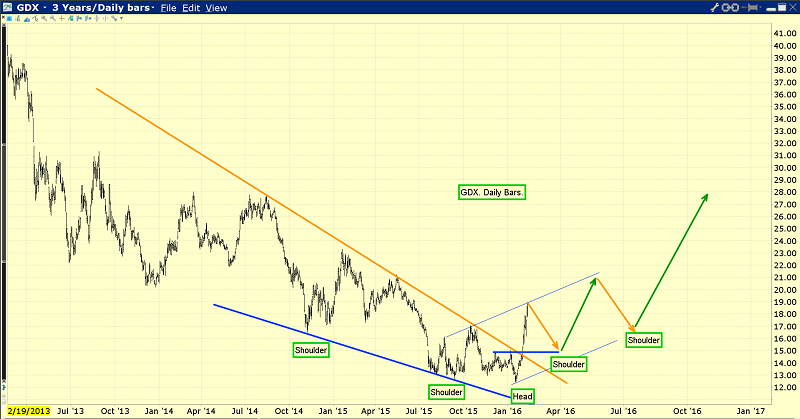Select the blue mountain chart toolbar icon
Image resolution: width=800 pixels, height=419 pixels.
(27, 18)
